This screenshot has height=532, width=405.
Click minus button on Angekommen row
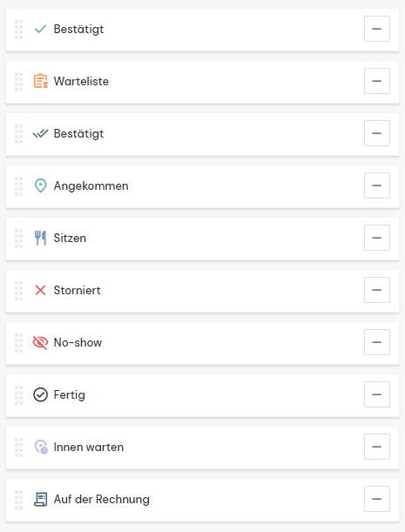point(377,185)
